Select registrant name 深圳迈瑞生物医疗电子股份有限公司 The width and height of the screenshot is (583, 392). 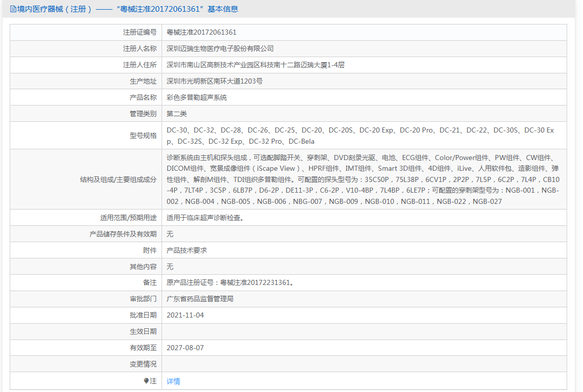click(x=220, y=49)
